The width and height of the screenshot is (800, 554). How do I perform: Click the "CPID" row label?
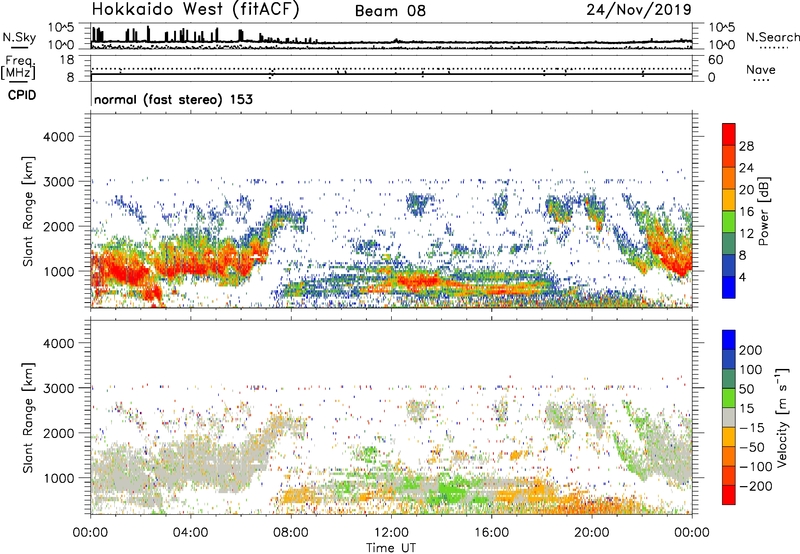pyautogui.click(x=22, y=95)
